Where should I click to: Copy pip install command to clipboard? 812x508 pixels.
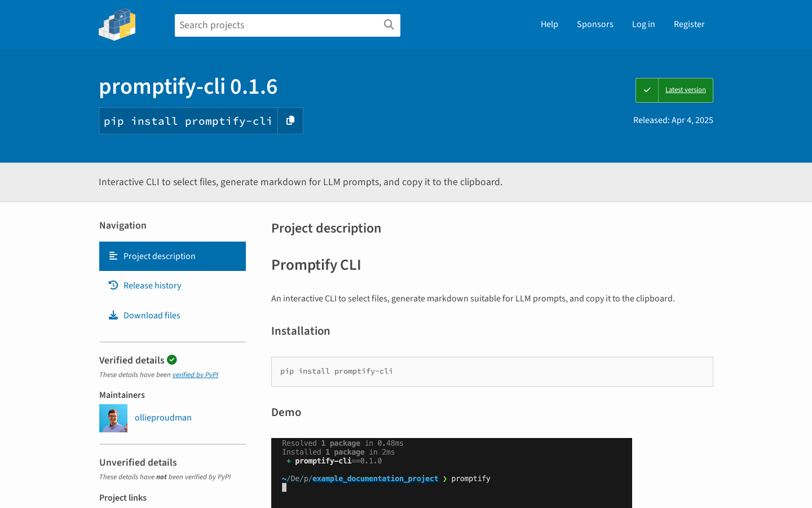coord(290,121)
